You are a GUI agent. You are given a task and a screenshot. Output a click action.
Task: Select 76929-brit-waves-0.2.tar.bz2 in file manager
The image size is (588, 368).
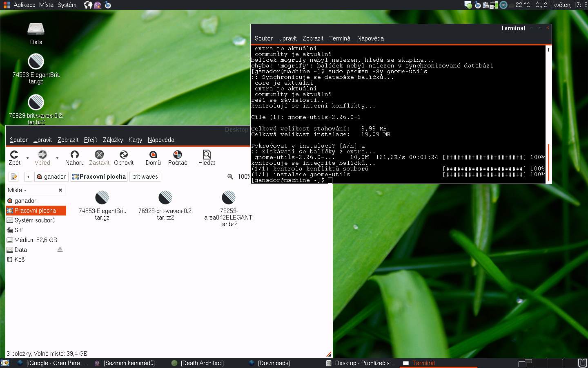click(165, 205)
